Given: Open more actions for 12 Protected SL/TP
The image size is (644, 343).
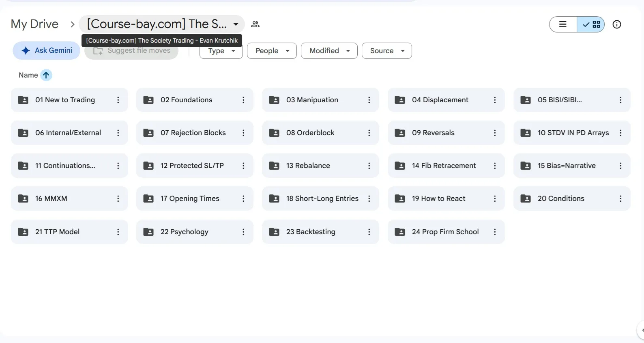Looking at the screenshot, I should pos(243,166).
